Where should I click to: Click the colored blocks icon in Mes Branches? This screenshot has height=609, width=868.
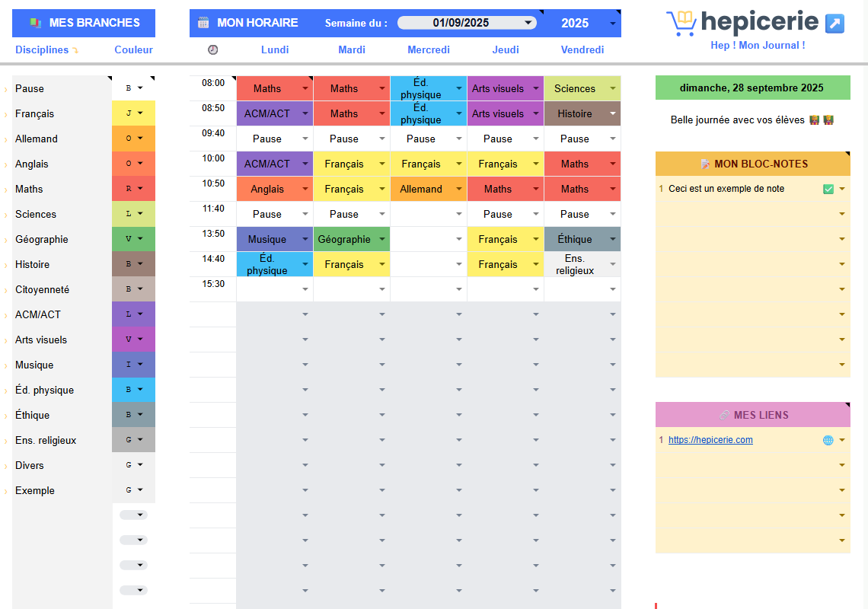pos(35,23)
